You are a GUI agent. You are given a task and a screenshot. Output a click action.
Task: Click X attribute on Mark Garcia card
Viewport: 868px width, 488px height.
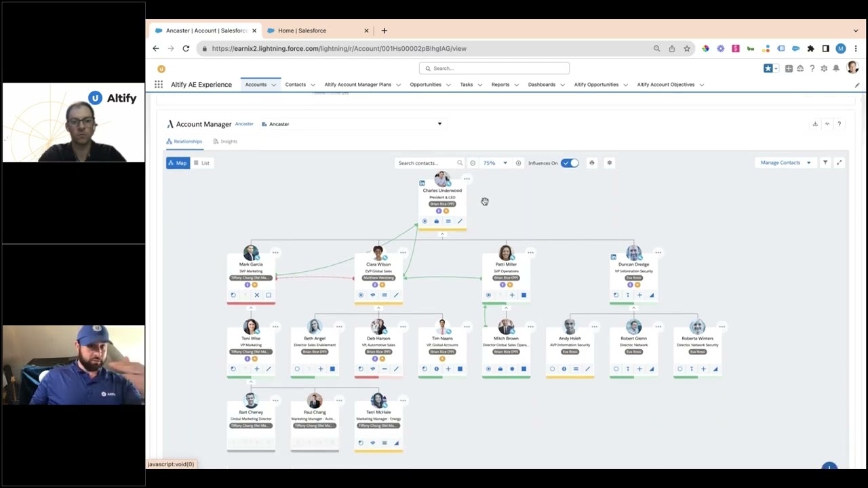tap(256, 295)
